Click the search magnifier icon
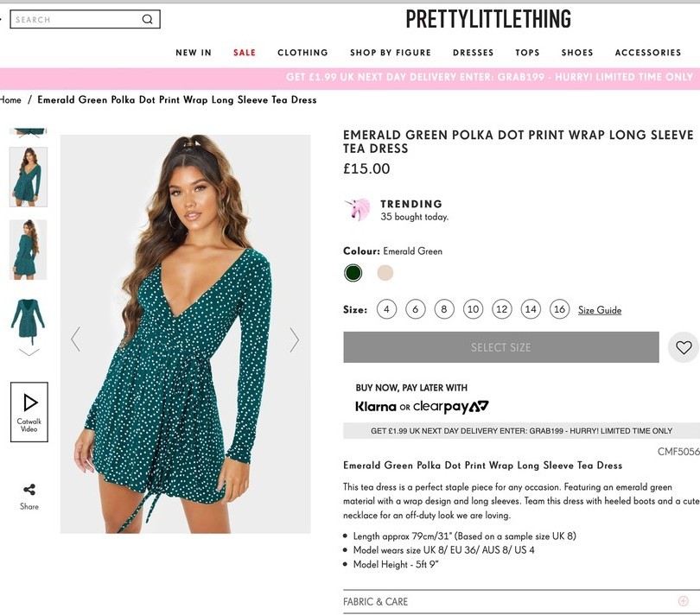The width and height of the screenshot is (700, 615). coord(148,19)
